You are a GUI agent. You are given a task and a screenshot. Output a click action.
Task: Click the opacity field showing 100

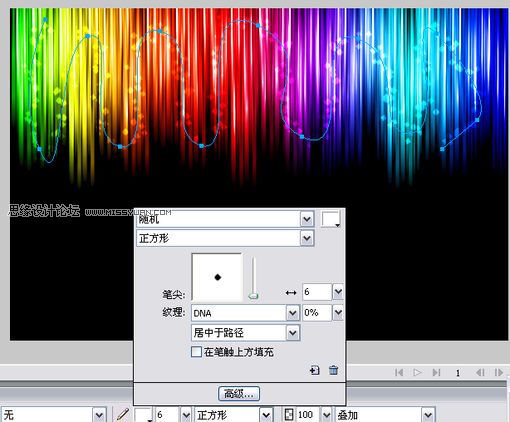pyautogui.click(x=307, y=415)
